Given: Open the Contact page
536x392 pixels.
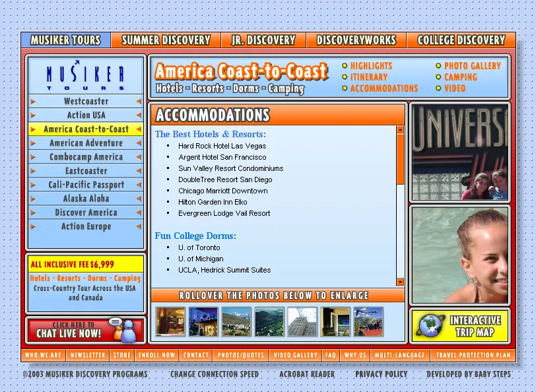Looking at the screenshot, I should tap(196, 356).
